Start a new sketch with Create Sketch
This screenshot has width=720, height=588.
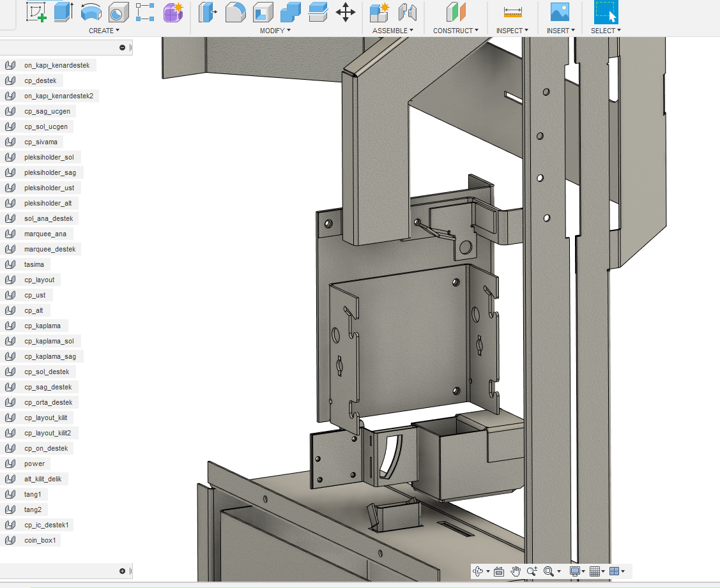click(36, 12)
